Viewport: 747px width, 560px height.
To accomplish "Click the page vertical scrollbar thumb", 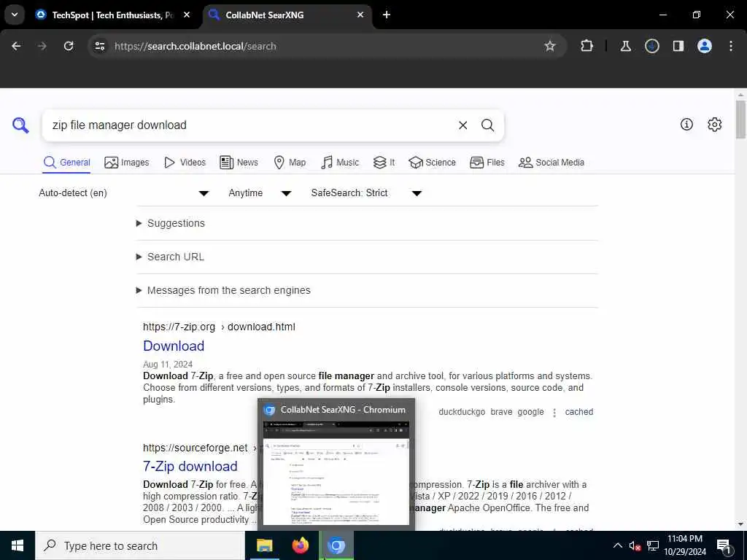I will tap(740, 119).
